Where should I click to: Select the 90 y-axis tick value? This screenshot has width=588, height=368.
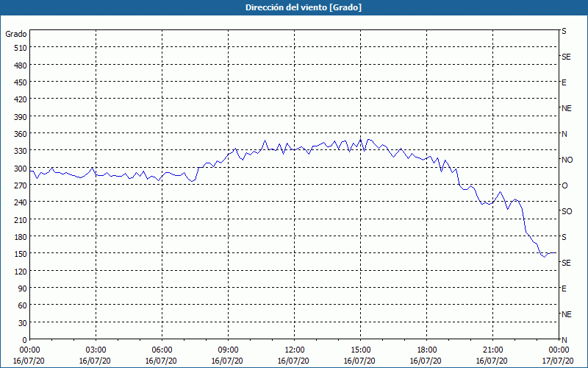[x=23, y=289]
